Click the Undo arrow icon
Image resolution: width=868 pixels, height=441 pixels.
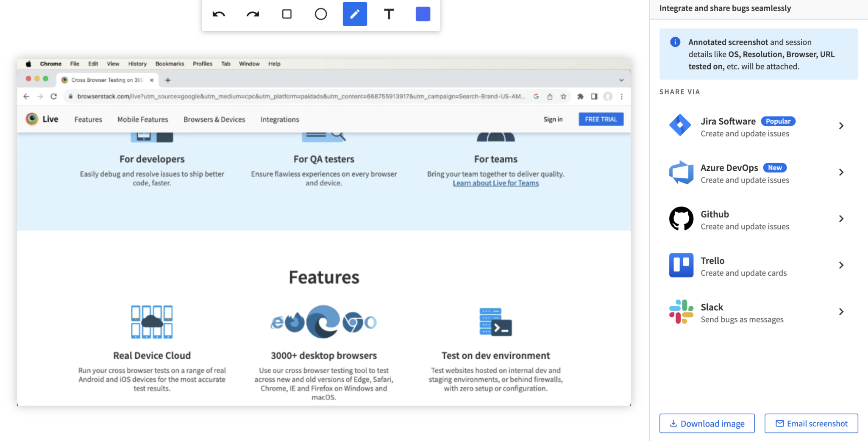click(218, 14)
